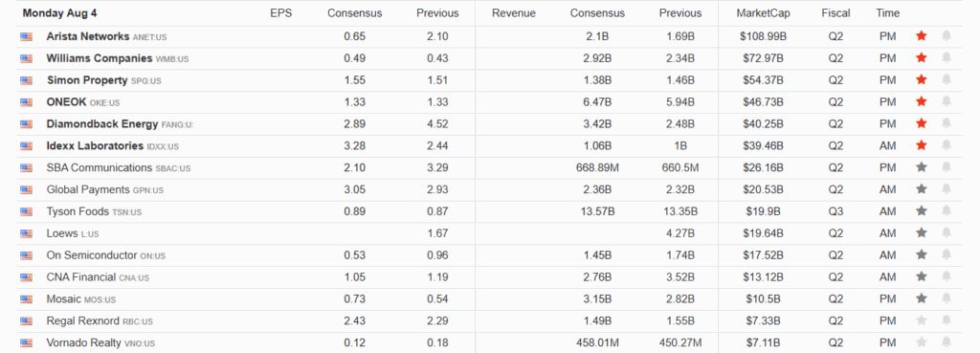Click the MarketCap column header
980x353 pixels.
pos(763,13)
